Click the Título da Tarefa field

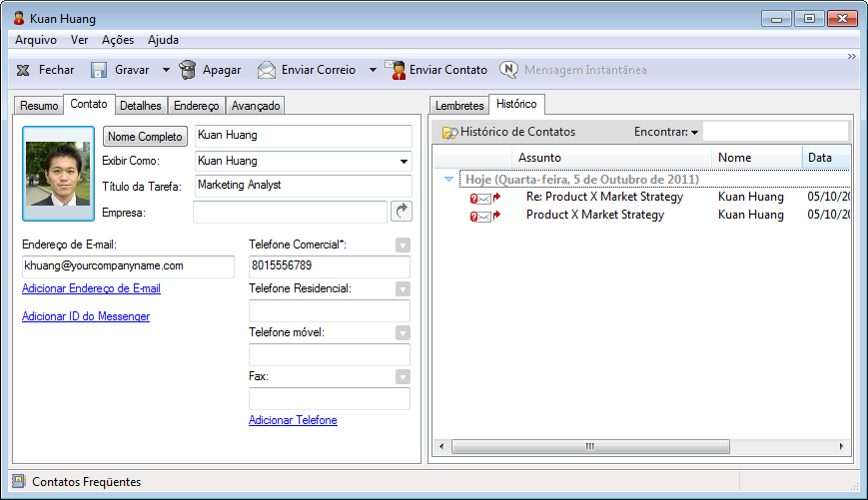(304, 186)
